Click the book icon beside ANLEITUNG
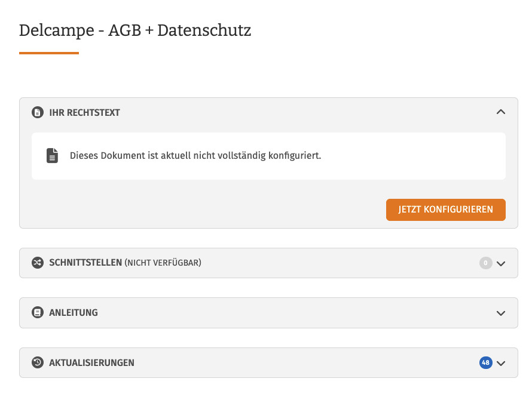 point(37,313)
